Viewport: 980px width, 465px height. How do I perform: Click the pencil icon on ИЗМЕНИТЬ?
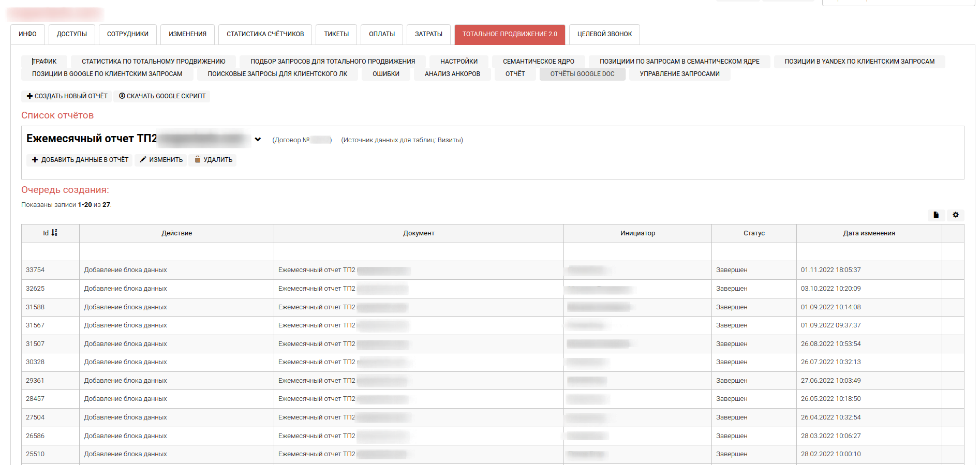pos(143,160)
